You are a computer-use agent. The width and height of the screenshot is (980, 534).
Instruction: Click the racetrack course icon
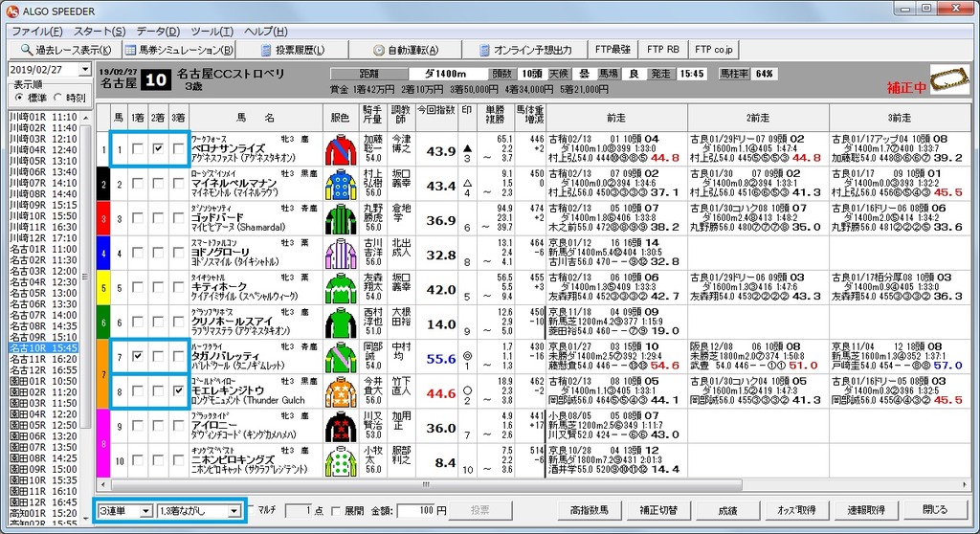coord(948,80)
